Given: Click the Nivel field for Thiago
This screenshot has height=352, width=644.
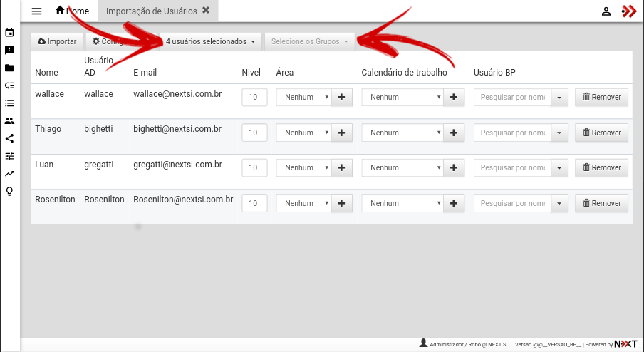Looking at the screenshot, I should tap(254, 133).
